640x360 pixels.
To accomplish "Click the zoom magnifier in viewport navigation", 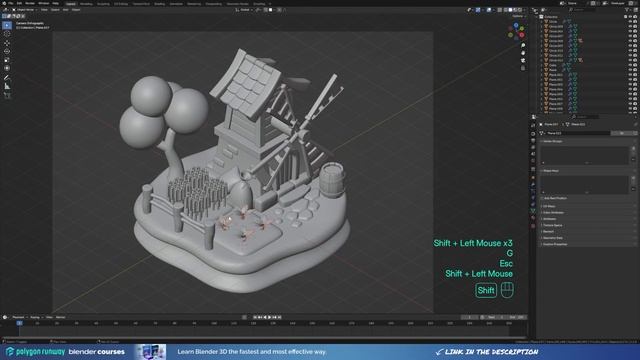I will coord(523,45).
